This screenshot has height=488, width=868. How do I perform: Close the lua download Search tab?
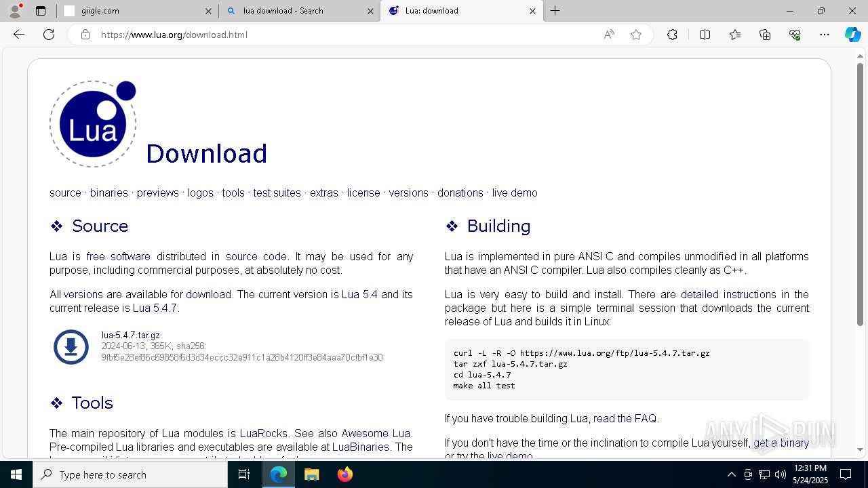coord(370,11)
